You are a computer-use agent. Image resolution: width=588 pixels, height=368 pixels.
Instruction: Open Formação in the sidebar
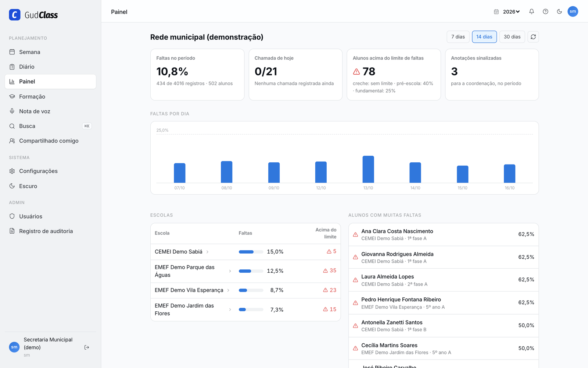[50, 96]
